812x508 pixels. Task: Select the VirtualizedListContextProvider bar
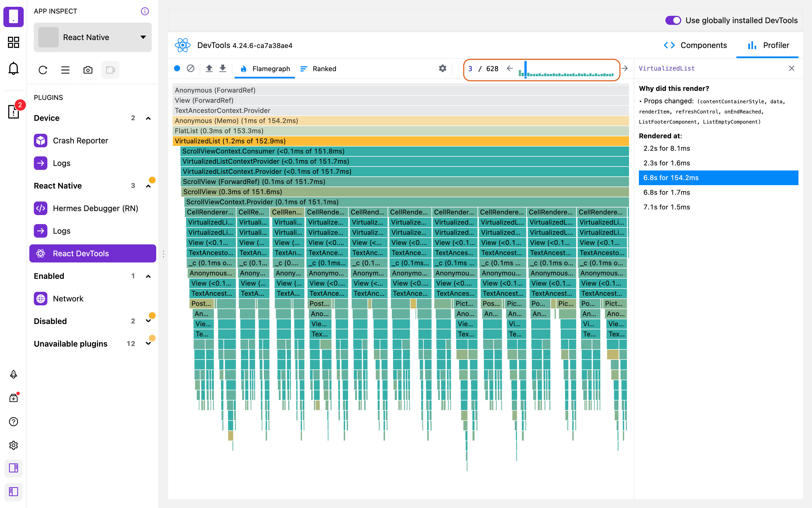tap(405, 161)
